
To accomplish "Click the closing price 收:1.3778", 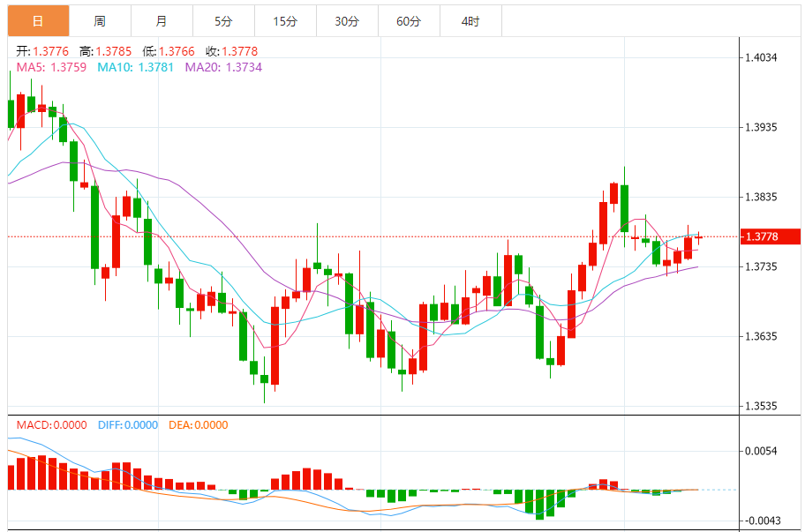I will point(231,51).
